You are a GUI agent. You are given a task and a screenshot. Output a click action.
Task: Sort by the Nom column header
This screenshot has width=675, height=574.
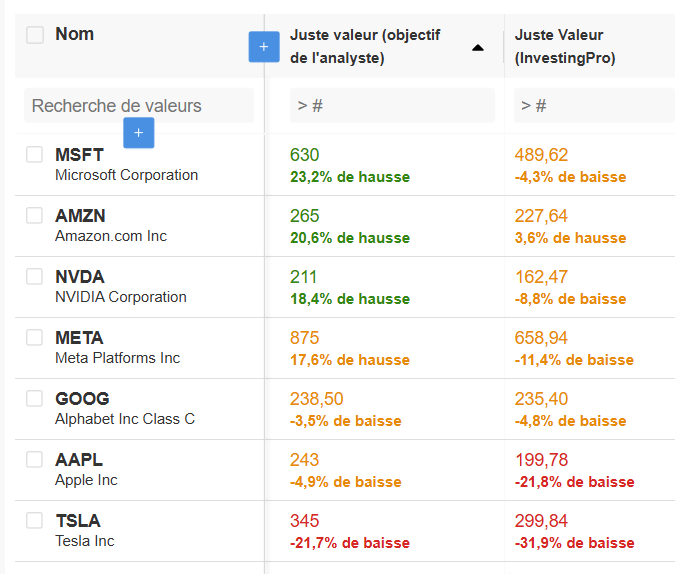[74, 34]
